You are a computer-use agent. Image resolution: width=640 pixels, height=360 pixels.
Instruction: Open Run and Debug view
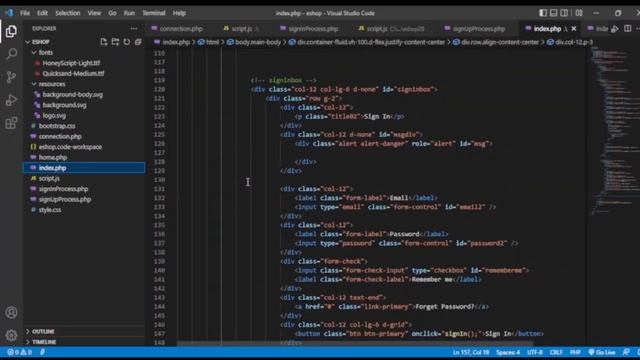pyautogui.click(x=11, y=100)
